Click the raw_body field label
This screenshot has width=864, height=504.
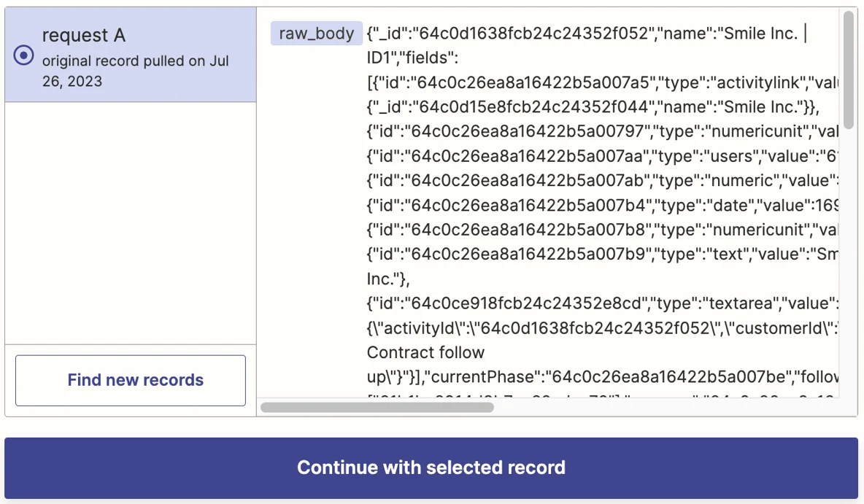coord(316,34)
